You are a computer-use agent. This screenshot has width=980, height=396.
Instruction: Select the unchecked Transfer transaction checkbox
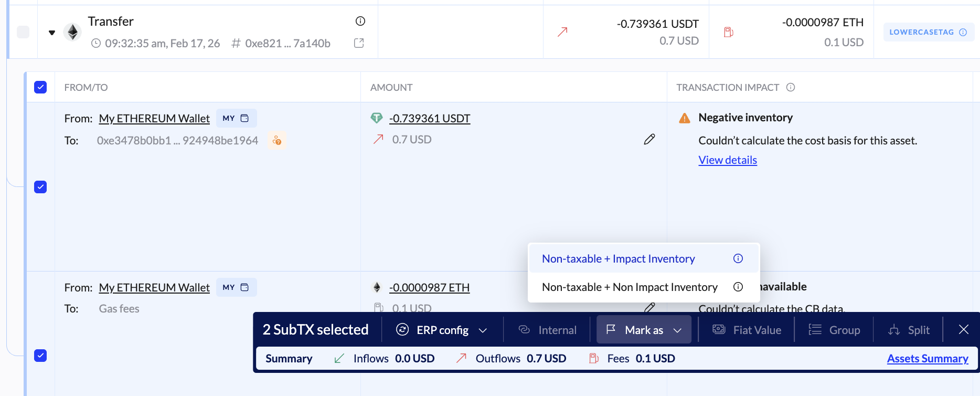(23, 32)
